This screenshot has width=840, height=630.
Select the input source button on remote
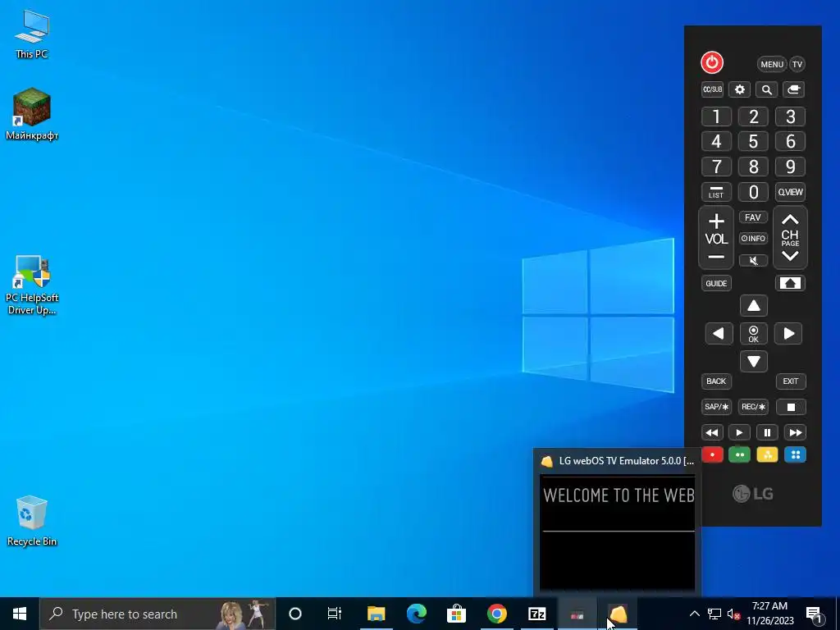pos(793,89)
